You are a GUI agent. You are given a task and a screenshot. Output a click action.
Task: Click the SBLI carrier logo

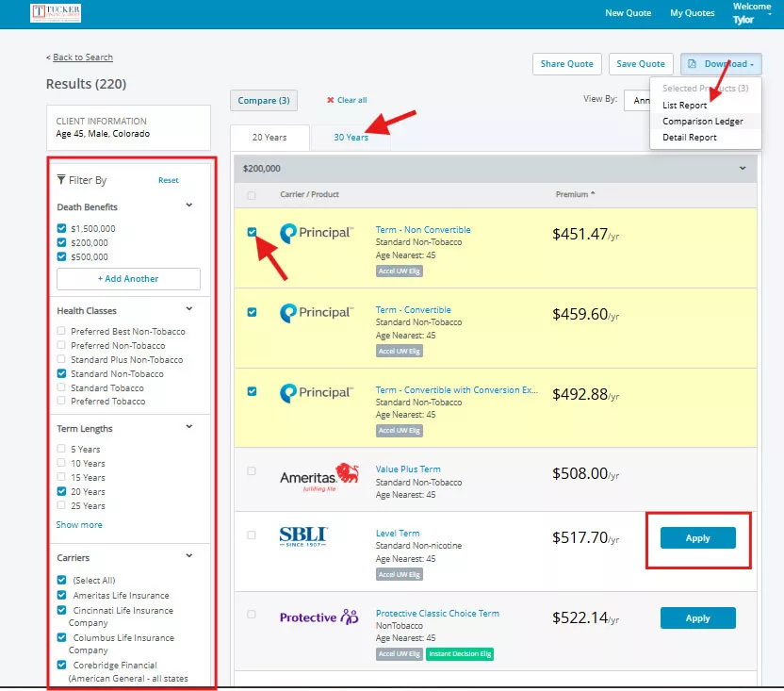(x=303, y=537)
